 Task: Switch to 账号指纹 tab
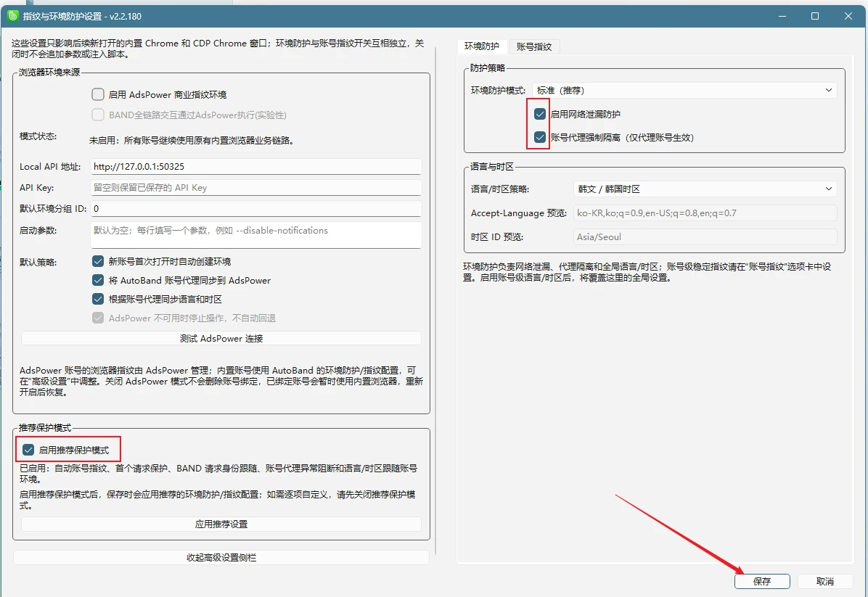tap(534, 46)
